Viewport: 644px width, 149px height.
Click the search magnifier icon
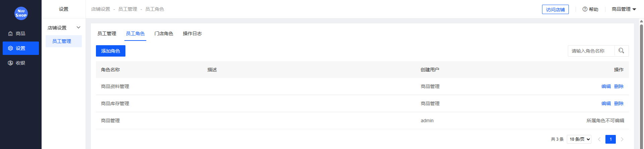(621, 51)
